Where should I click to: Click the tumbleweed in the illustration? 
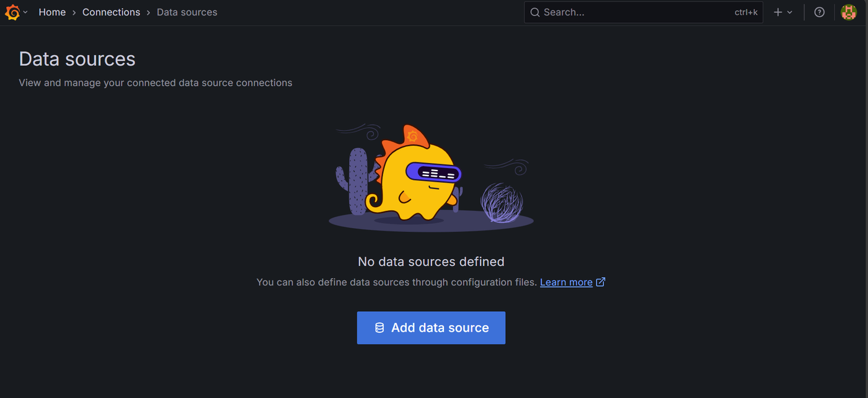(502, 202)
